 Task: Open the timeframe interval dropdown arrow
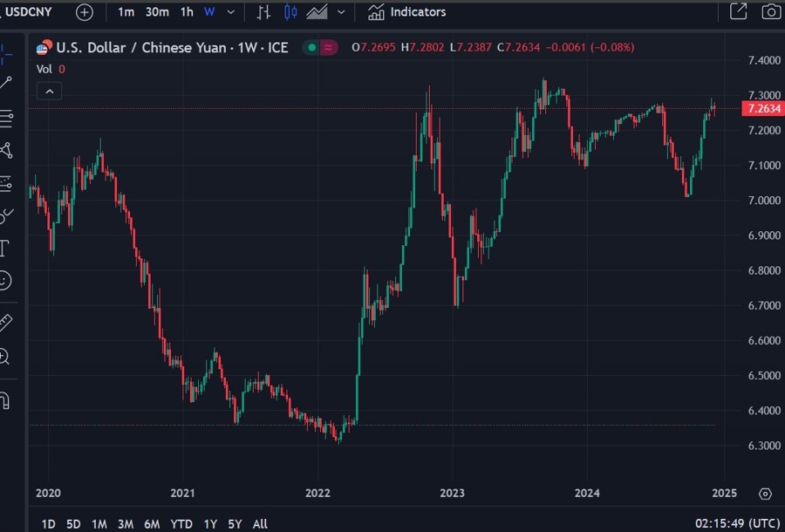click(x=231, y=12)
